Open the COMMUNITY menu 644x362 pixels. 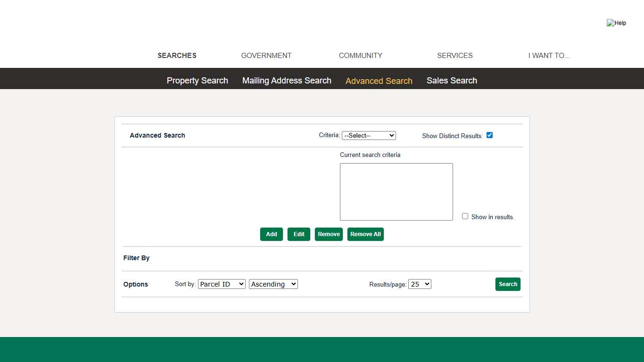[x=360, y=55]
